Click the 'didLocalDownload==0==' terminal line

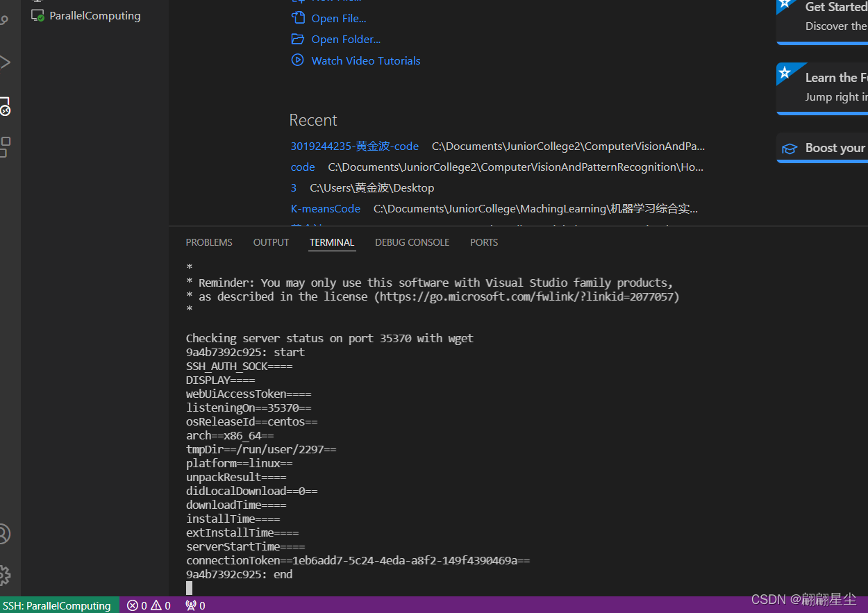coord(251,491)
